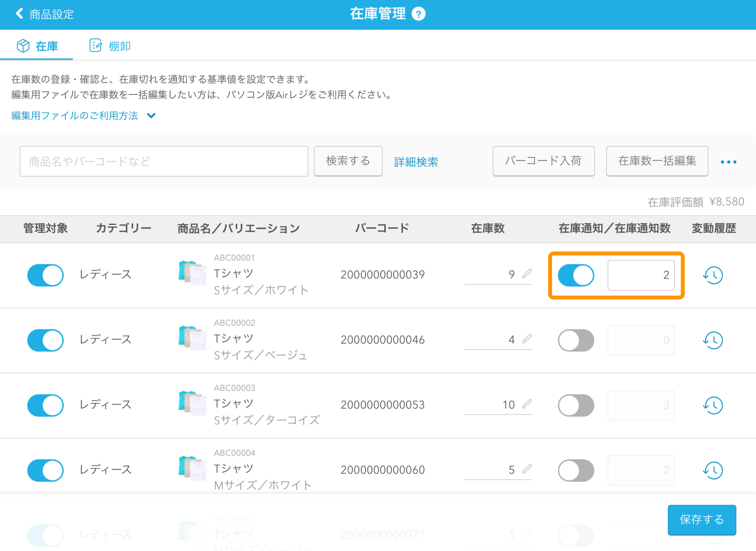Go back to 商品設定 with chevron
This screenshot has height=551, width=756.
44,14
